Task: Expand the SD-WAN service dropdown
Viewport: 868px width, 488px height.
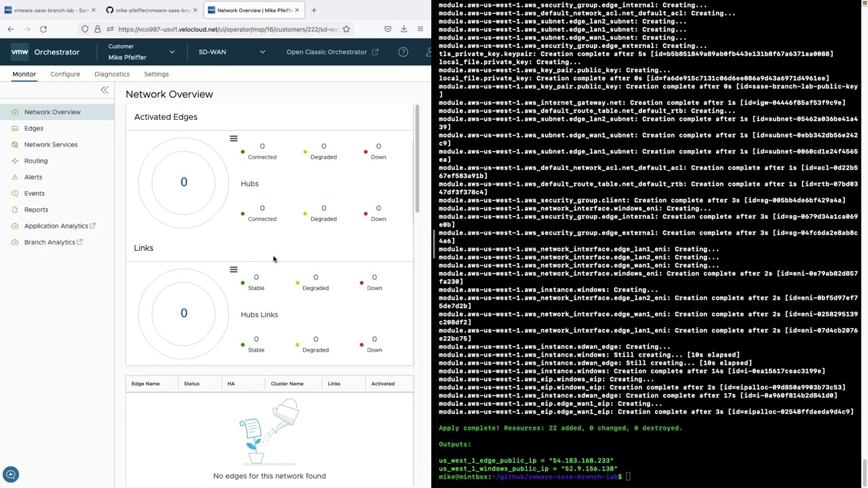Action: [x=231, y=52]
